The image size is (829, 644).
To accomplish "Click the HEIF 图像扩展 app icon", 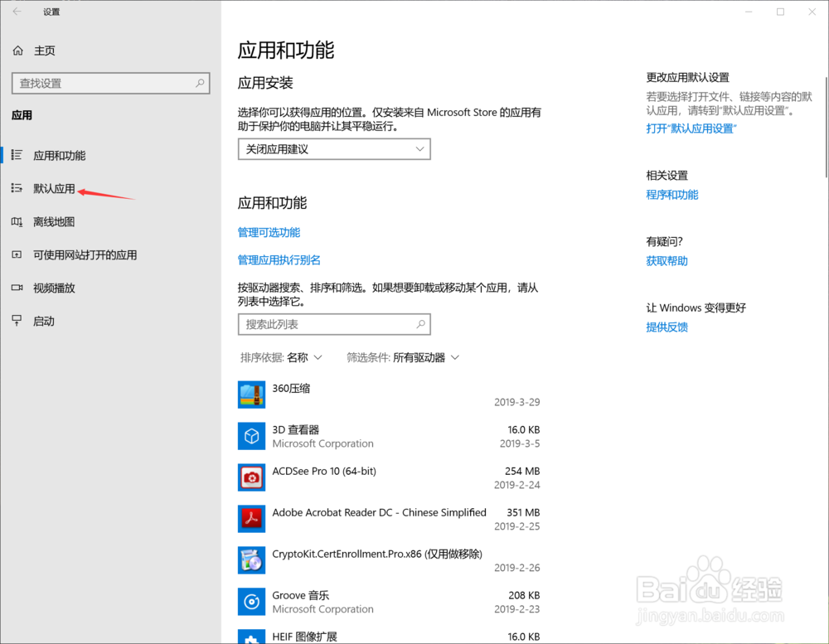I will click(251, 637).
